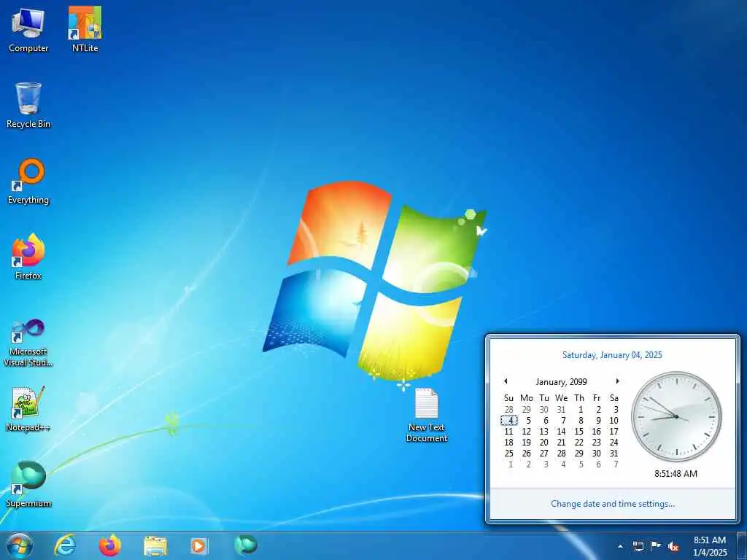
Task: Select the Computer desktop icon
Action: coord(28,29)
